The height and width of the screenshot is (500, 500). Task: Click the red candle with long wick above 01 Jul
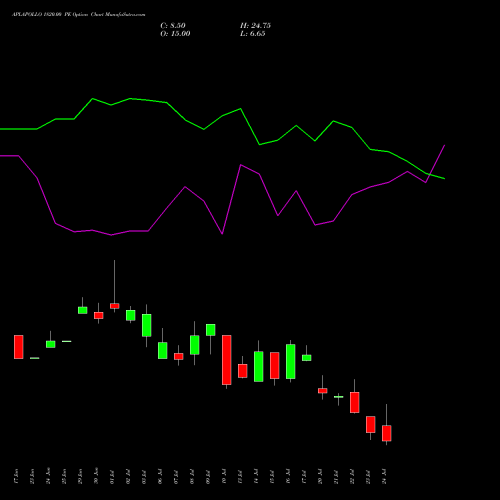point(115,306)
